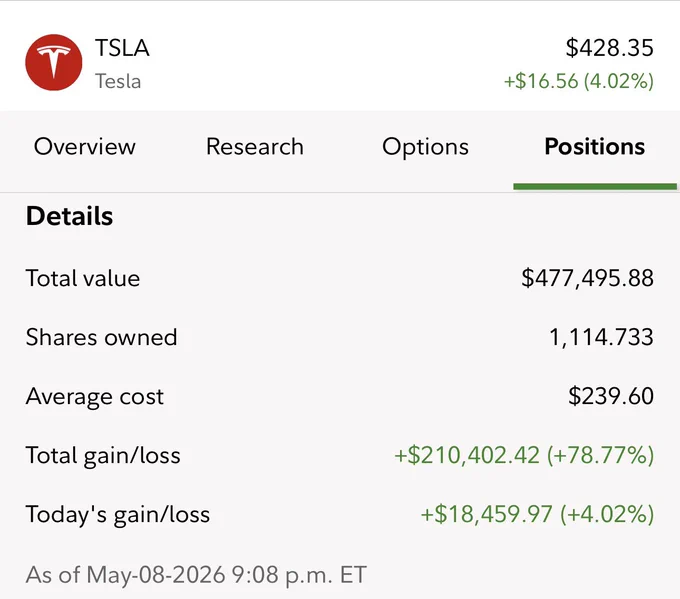Select the Total value row label
The width and height of the screenshot is (680, 599).
click(83, 278)
